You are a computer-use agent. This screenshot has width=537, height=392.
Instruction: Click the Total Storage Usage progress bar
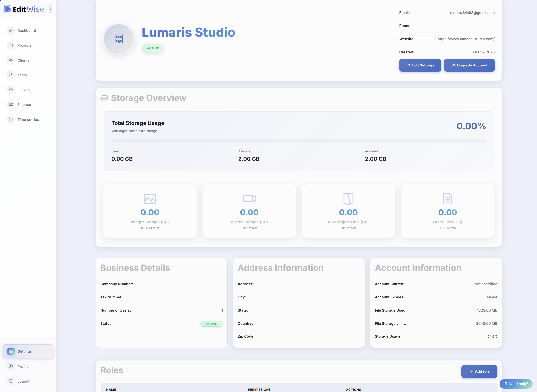tap(298, 141)
